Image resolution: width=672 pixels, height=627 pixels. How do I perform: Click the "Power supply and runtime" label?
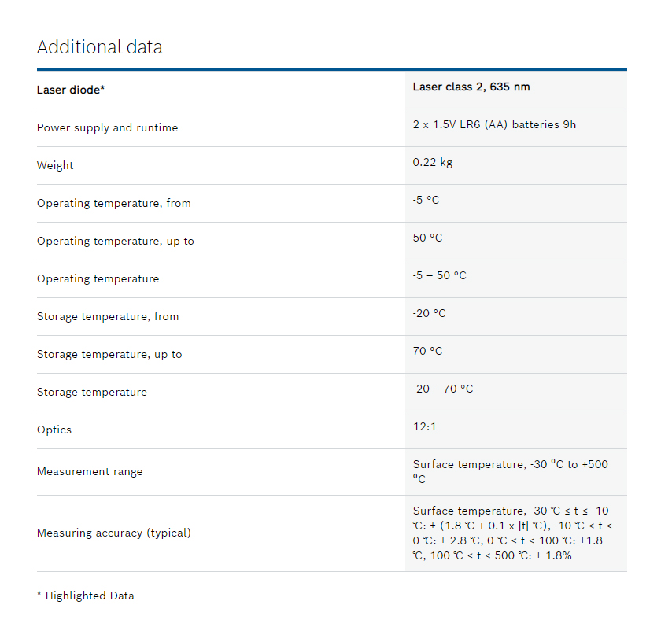click(107, 127)
